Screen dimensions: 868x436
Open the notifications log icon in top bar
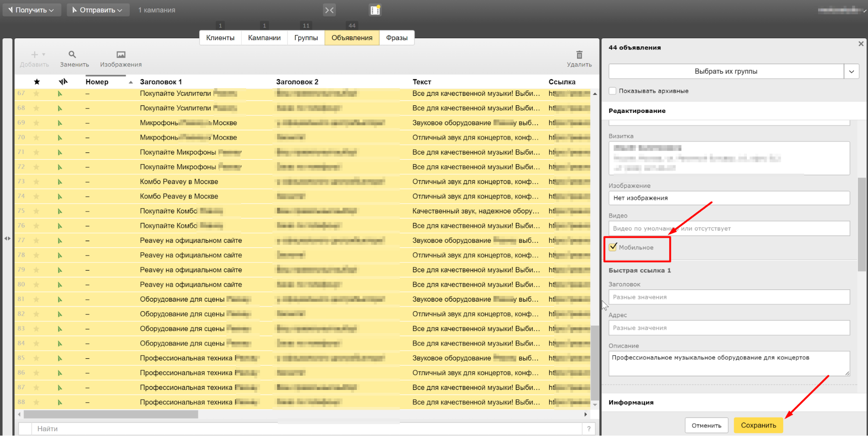[x=375, y=10]
